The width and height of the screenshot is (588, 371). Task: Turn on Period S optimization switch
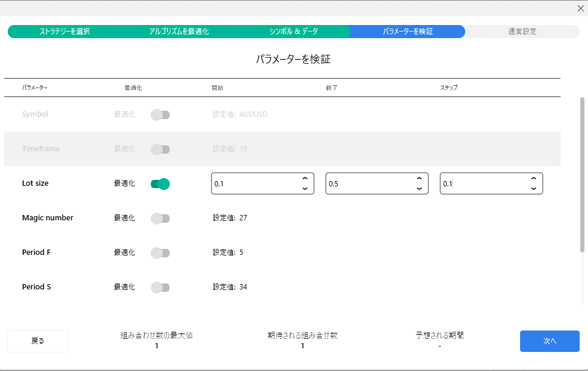pyautogui.click(x=160, y=288)
